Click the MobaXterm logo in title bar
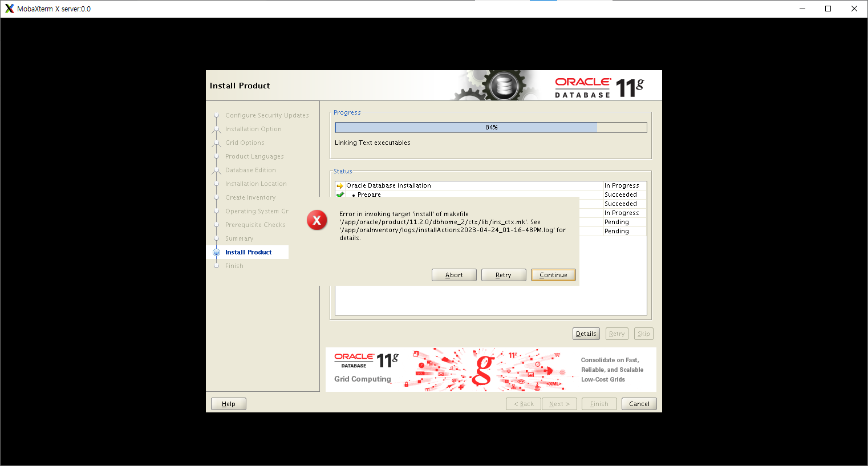868x466 pixels. click(x=9, y=9)
